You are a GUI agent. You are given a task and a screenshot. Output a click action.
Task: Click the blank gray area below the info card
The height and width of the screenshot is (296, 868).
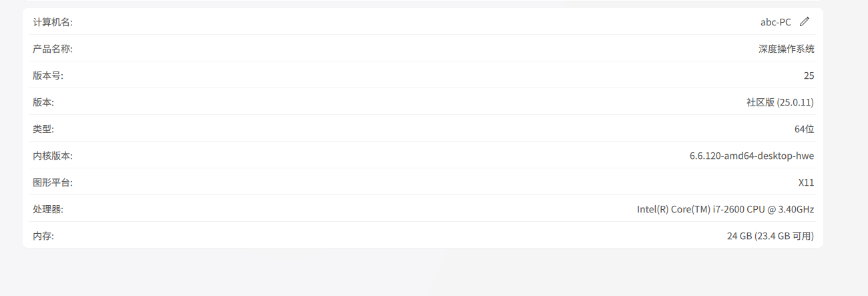427,274
